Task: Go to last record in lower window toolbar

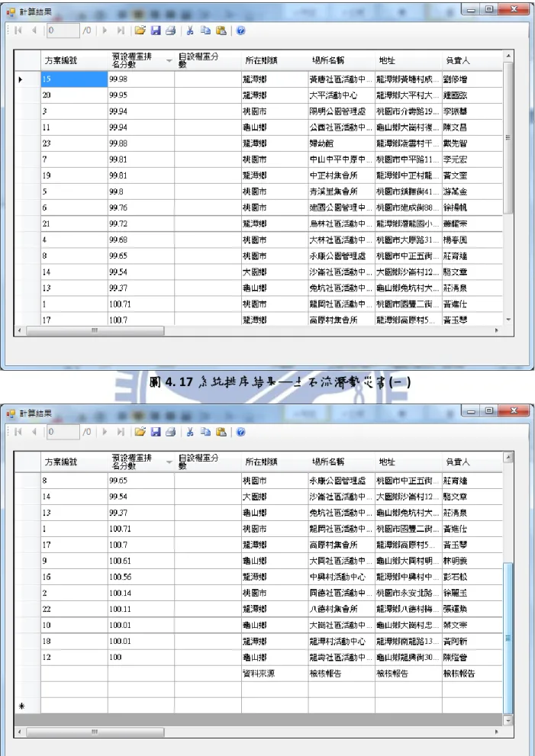Action: pos(121,432)
